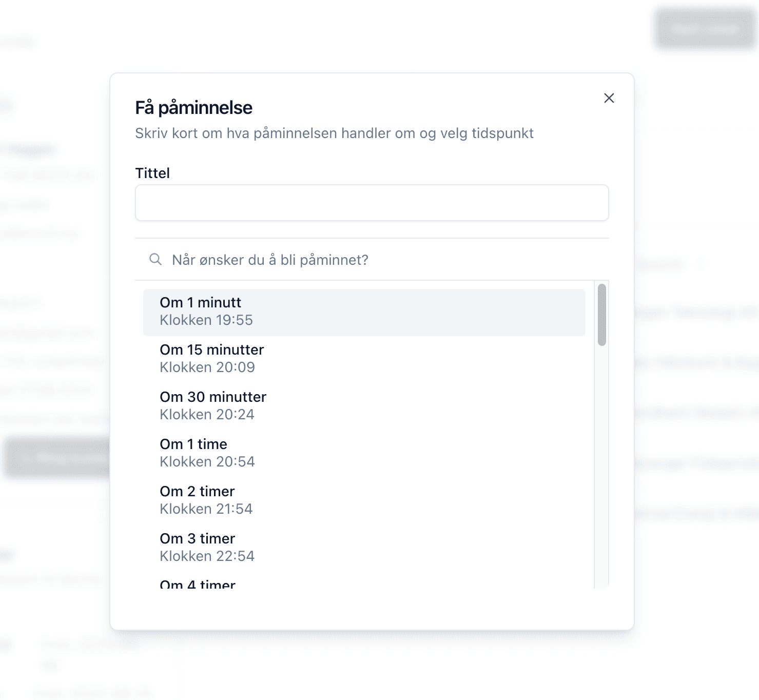Image resolution: width=759 pixels, height=700 pixels.
Task: Select the 'Om 1 minutt' option
Action: (x=364, y=312)
